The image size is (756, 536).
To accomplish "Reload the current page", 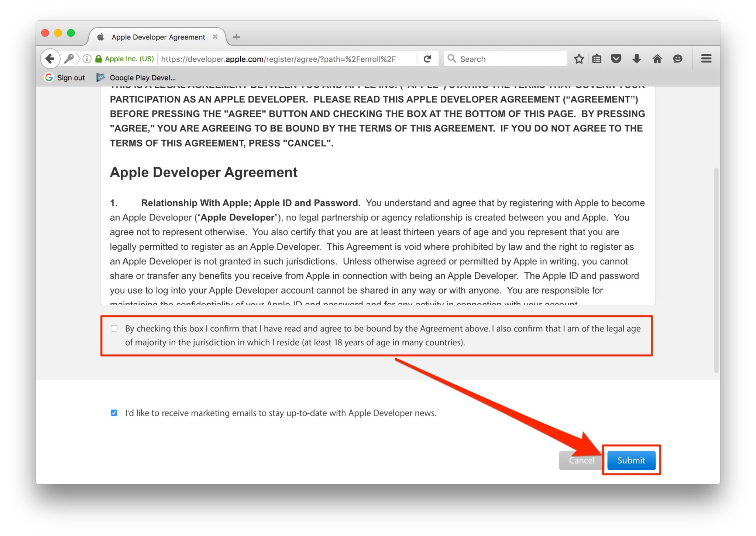I will point(428,58).
